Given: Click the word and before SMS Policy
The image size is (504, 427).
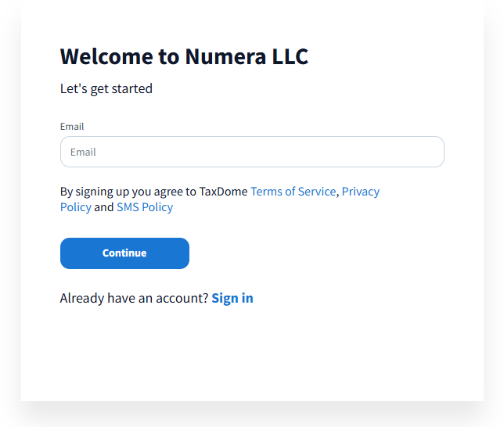Looking at the screenshot, I should tap(103, 207).
